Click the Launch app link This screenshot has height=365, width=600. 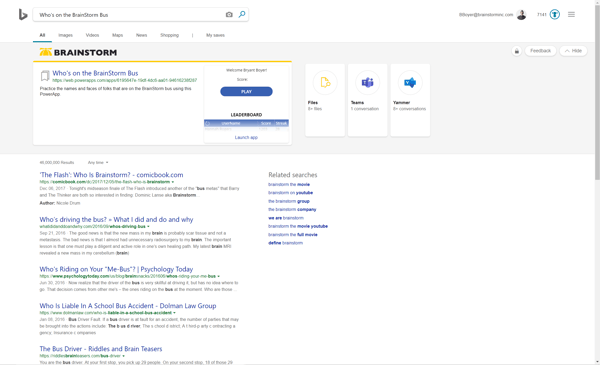246,137
